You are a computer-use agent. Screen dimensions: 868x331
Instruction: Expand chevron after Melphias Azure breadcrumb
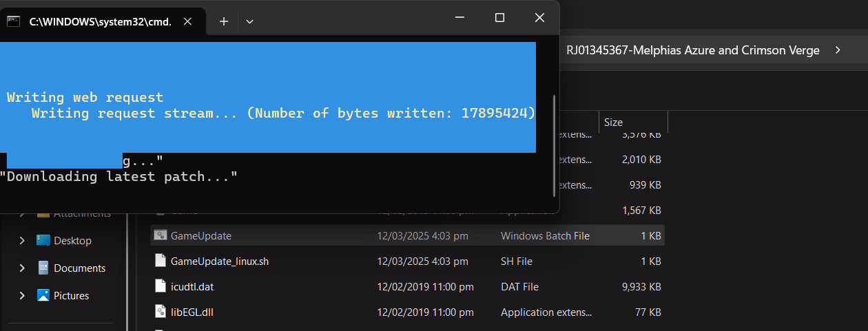point(837,50)
